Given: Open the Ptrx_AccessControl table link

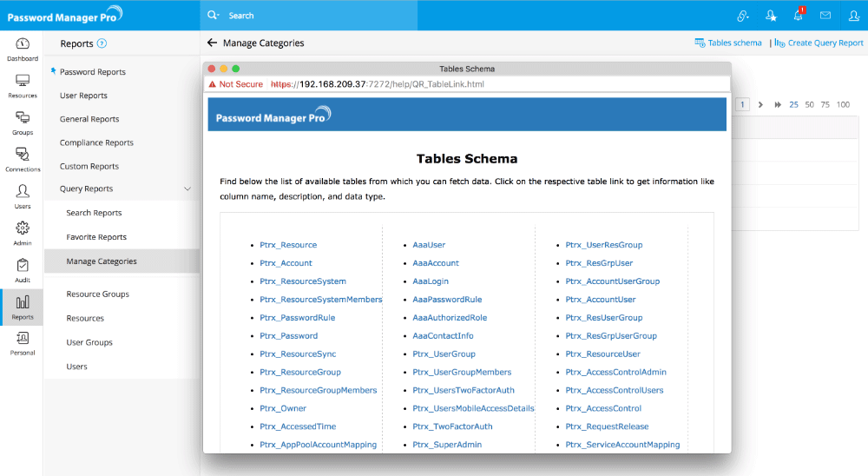Looking at the screenshot, I should click(603, 408).
